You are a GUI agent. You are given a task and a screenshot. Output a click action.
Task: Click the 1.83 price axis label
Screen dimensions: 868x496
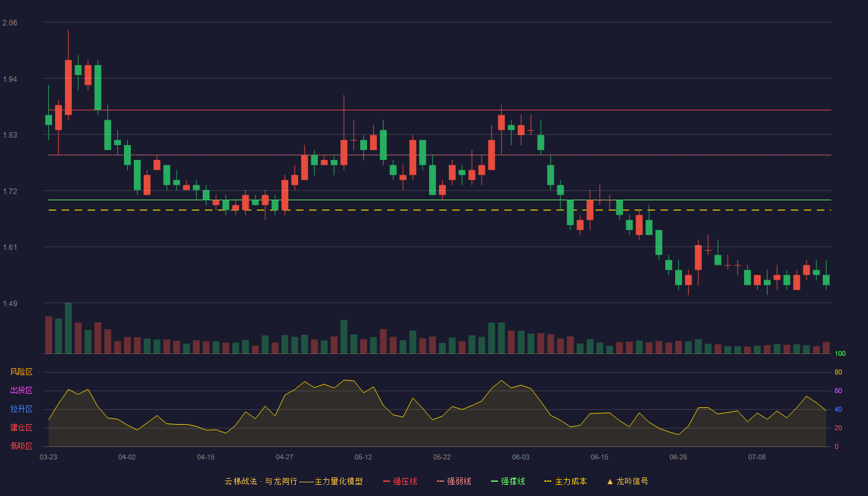pyautogui.click(x=10, y=135)
